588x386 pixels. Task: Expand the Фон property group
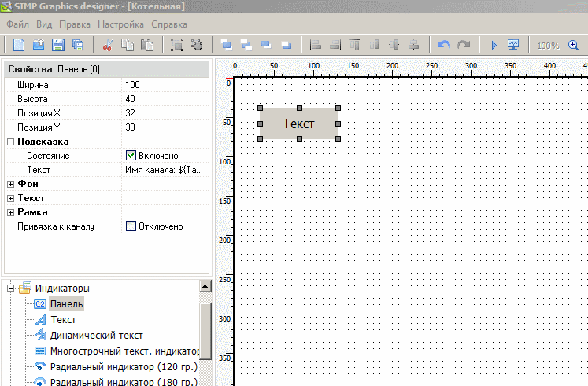pyautogui.click(x=10, y=184)
